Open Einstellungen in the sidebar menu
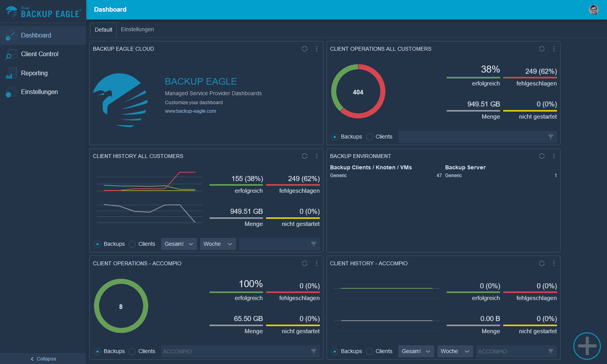Screen dimensions: 607x364 pos(43,92)
